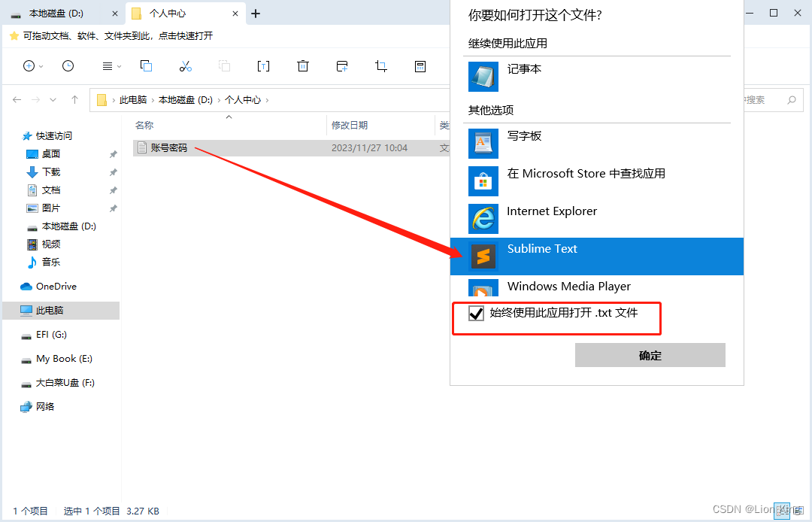
Task: Open 文档 in the sidebar
Action: coord(51,190)
